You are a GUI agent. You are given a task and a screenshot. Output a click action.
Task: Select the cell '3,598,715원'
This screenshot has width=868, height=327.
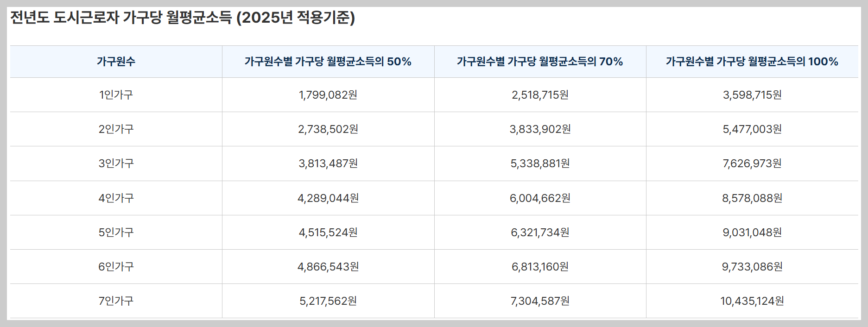pyautogui.click(x=752, y=95)
